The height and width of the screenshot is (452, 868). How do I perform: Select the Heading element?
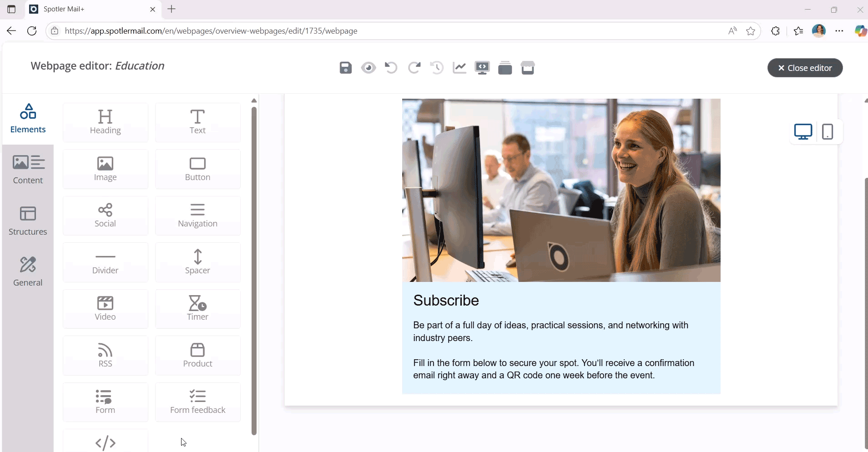[x=105, y=122]
